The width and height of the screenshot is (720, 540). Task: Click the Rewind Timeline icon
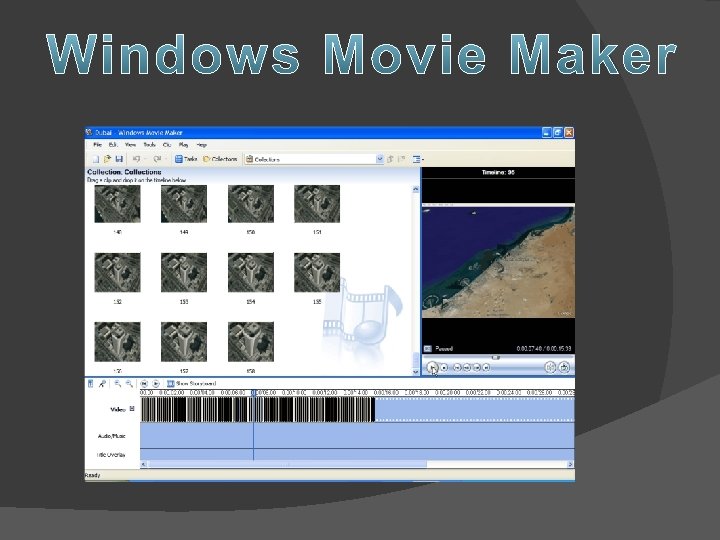tap(144, 383)
